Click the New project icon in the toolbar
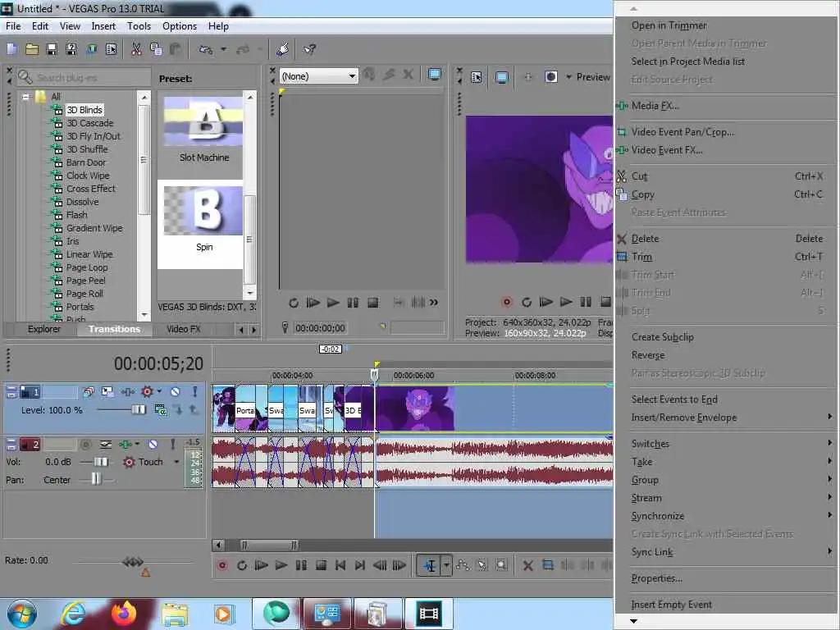 click(11, 50)
